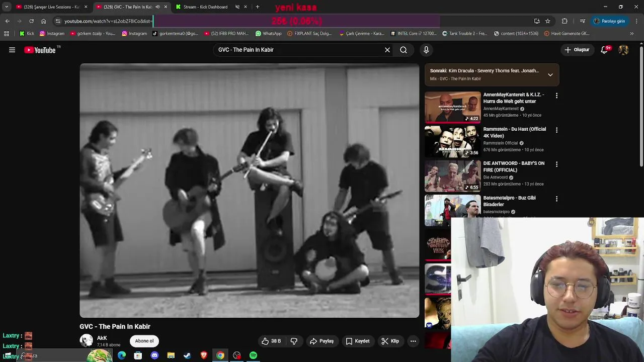Open the YouTube account avatar menu
Image resolution: width=644 pixels, height=362 pixels.
tap(623, 50)
